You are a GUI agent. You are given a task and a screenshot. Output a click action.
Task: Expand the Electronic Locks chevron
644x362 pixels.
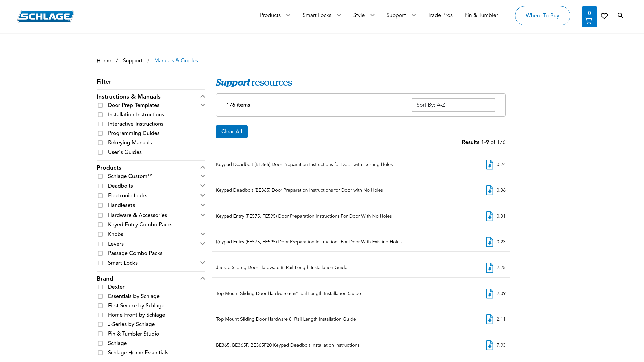pos(203,195)
